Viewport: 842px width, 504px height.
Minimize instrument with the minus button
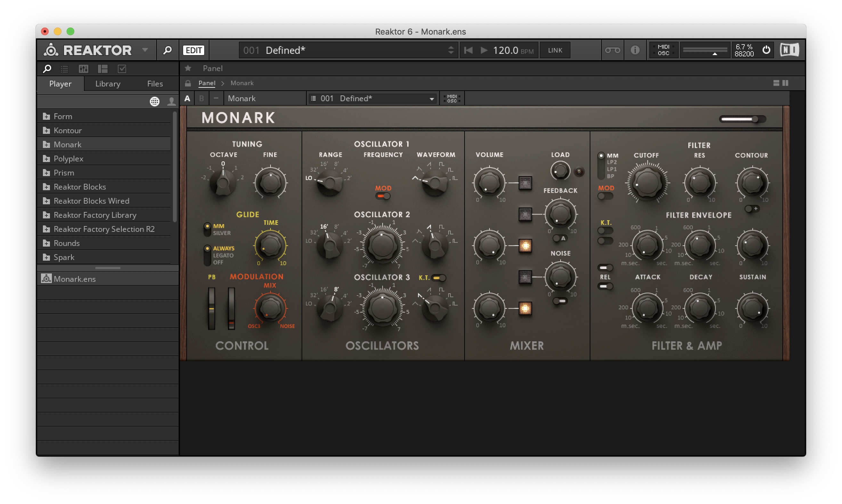coord(216,99)
